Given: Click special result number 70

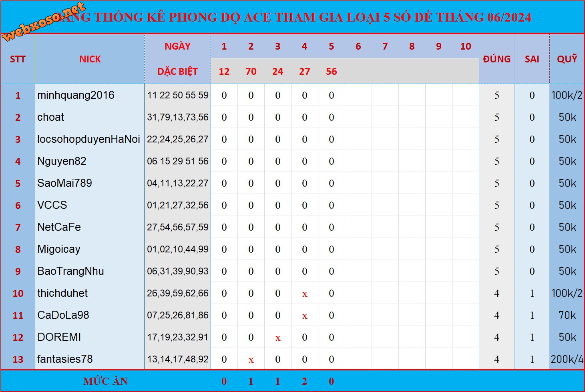Looking at the screenshot, I should pyautogui.click(x=251, y=72).
